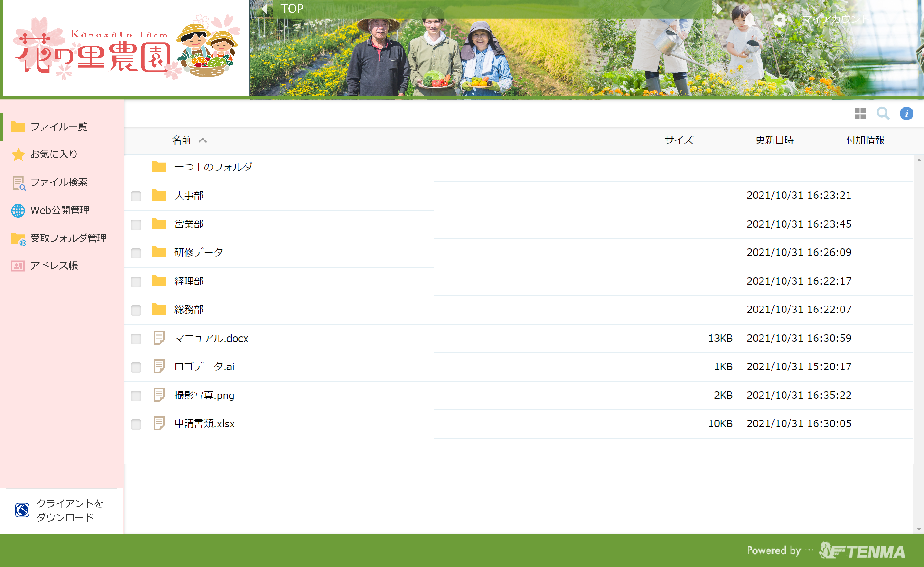Open the 人事部 folder name

[x=189, y=195]
